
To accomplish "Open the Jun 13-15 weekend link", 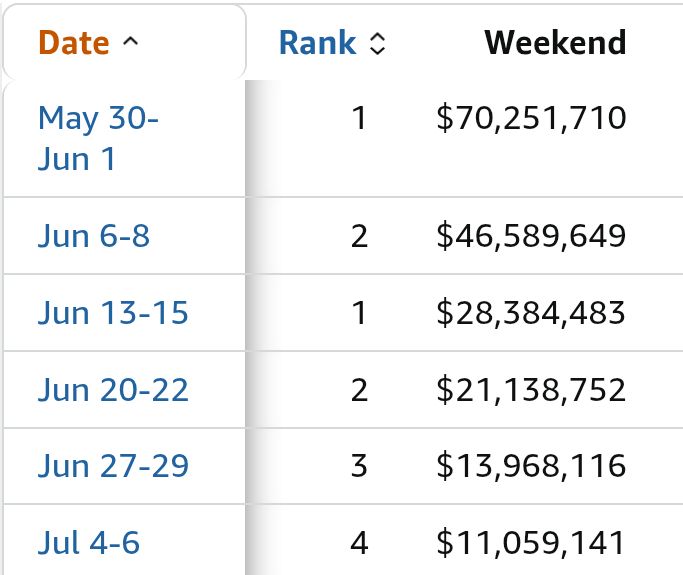I will (113, 313).
